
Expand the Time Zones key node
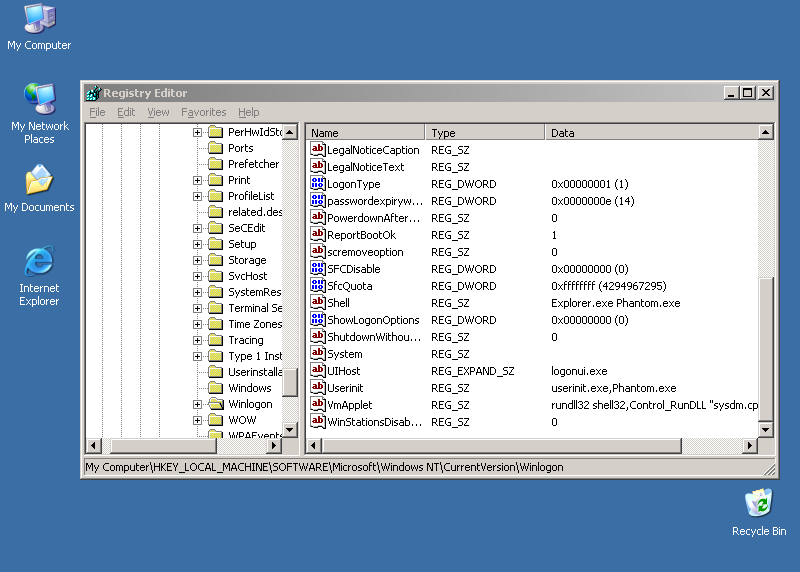point(197,324)
